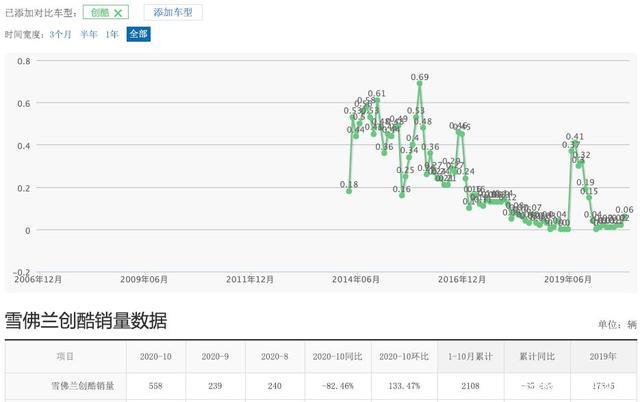
Task: Click the -82.46% cell
Action: pyautogui.click(x=337, y=386)
